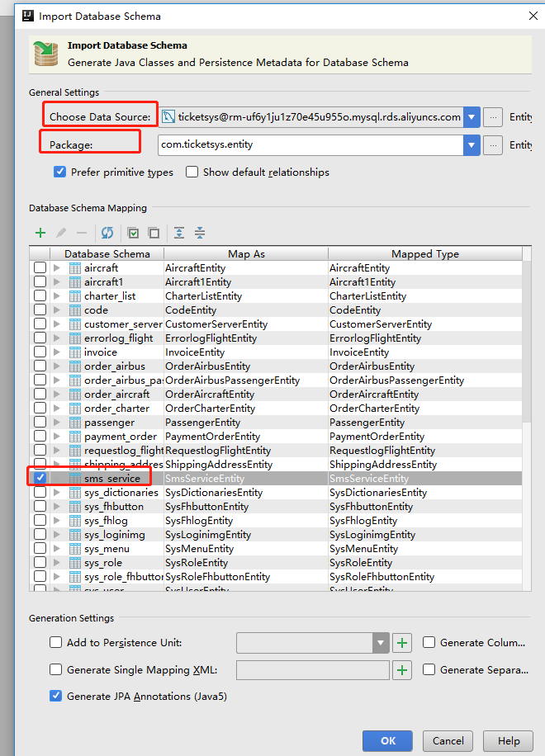Click the data source icon before ticketsys

tap(168, 116)
